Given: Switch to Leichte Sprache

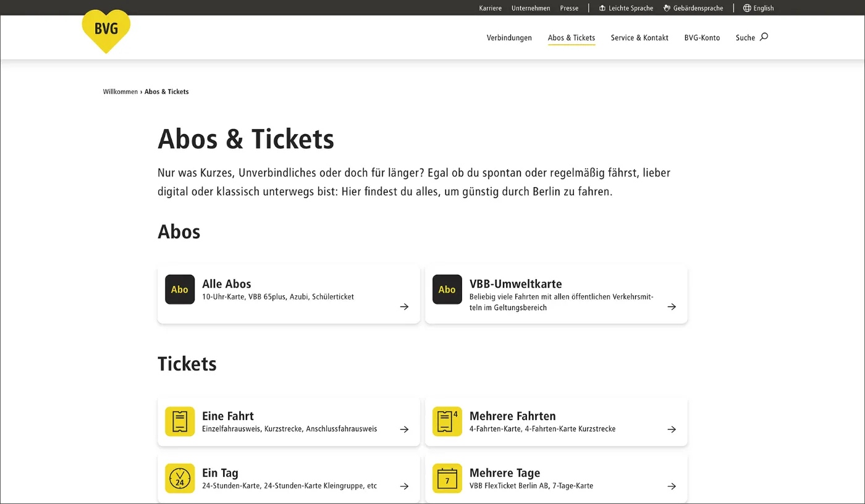Looking at the screenshot, I should point(631,8).
